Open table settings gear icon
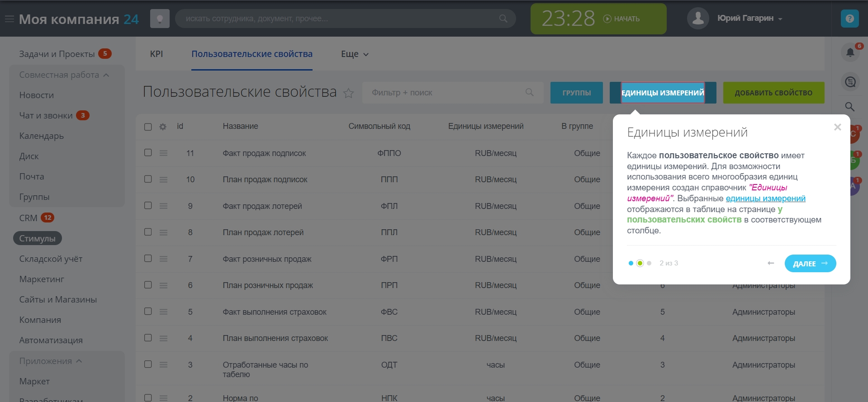This screenshot has width=868, height=402. click(x=163, y=127)
